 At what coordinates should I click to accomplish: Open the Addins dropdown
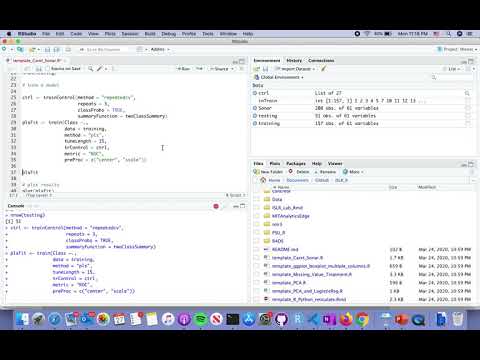(160, 49)
